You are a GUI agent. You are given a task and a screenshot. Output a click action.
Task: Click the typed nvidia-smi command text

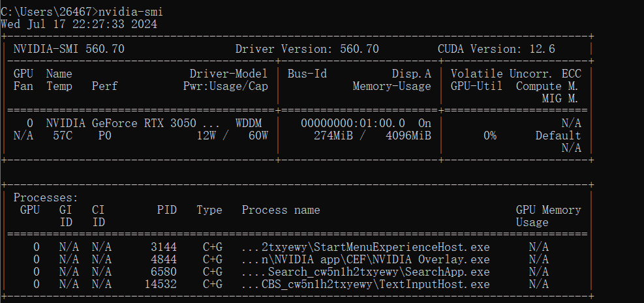(130, 12)
